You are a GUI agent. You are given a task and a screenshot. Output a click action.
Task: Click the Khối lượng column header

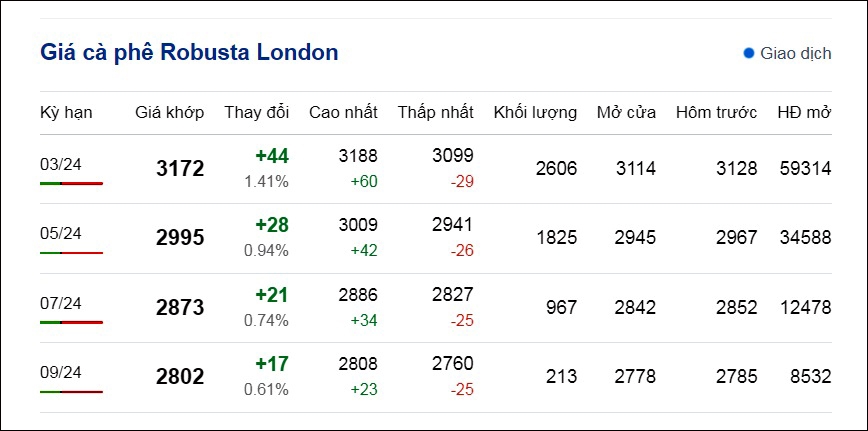point(535,113)
